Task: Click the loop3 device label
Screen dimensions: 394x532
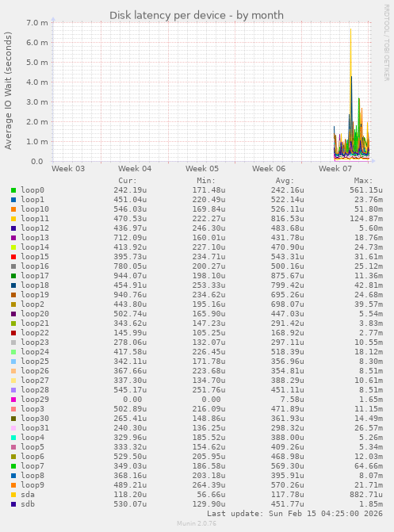Action: point(33,409)
